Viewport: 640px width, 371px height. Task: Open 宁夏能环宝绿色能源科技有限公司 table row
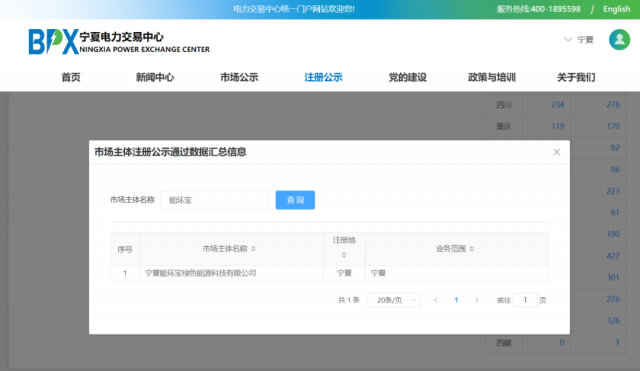tap(329, 273)
